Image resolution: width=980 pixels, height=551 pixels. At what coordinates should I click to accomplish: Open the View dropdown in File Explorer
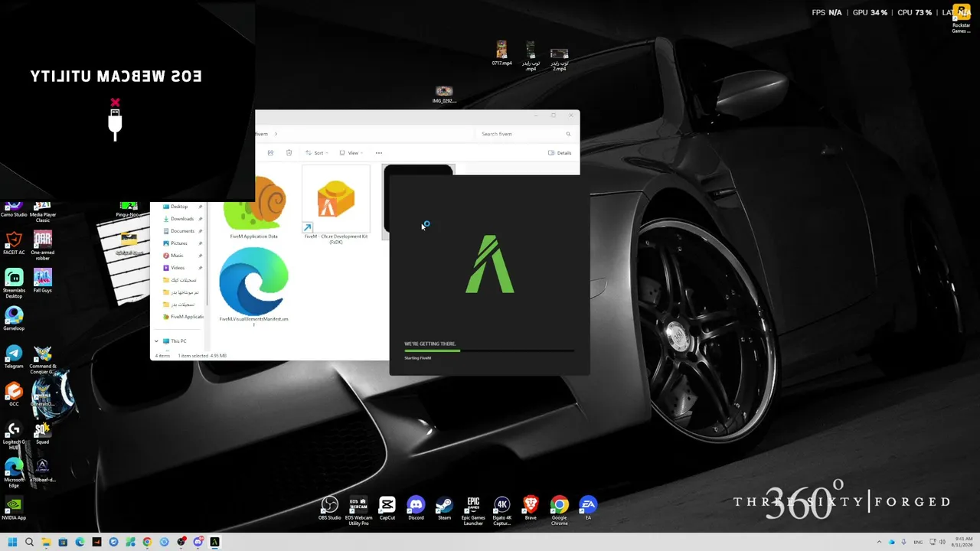coord(351,153)
